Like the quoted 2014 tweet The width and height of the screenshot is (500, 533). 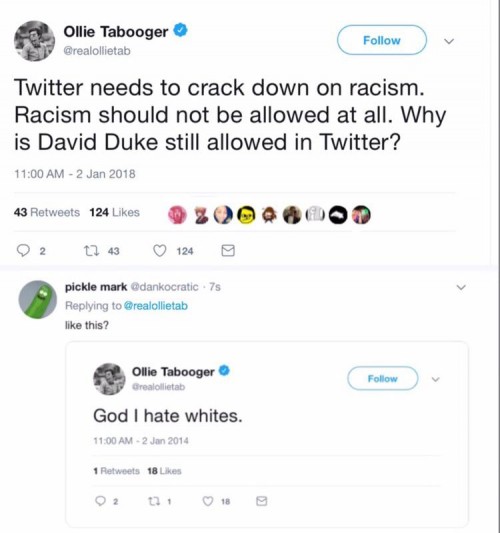click(x=208, y=501)
